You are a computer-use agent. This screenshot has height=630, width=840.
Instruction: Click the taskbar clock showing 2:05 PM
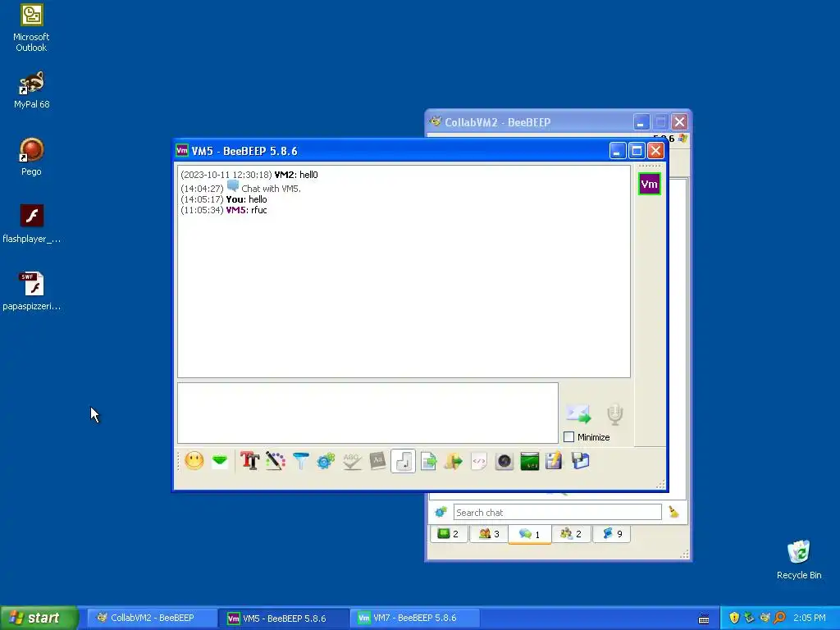click(810, 618)
